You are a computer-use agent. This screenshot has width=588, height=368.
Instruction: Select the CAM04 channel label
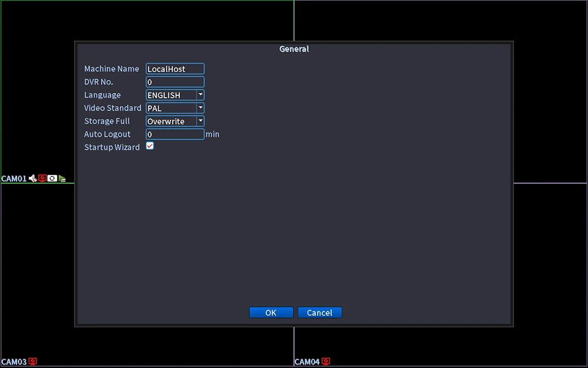point(307,362)
